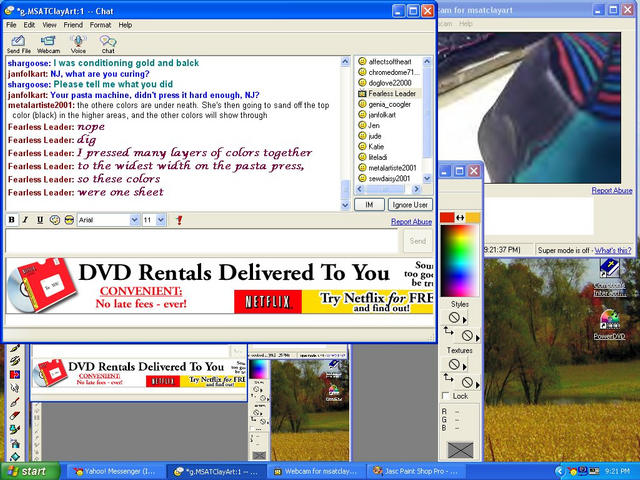Switch to Jasc Paint Shop Pro taskbar button
The width and height of the screenshot is (640, 480).
(416, 471)
